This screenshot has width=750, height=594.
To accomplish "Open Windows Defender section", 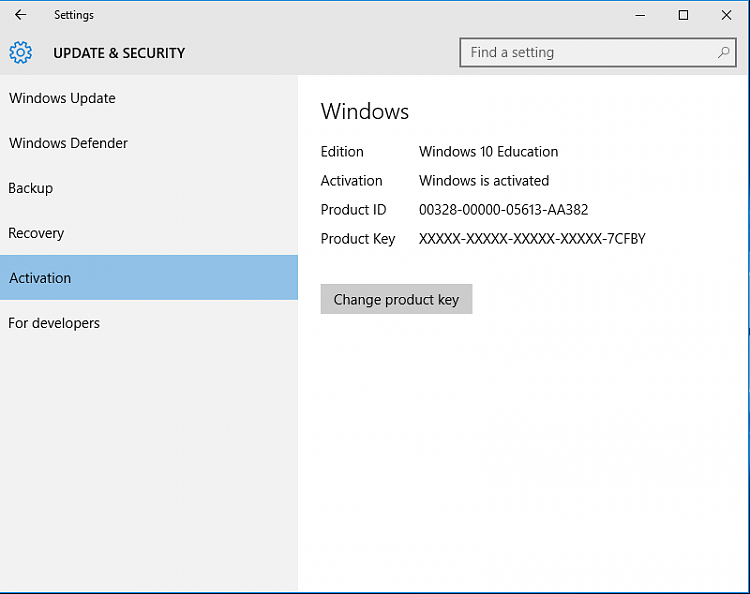I will click(x=149, y=143).
